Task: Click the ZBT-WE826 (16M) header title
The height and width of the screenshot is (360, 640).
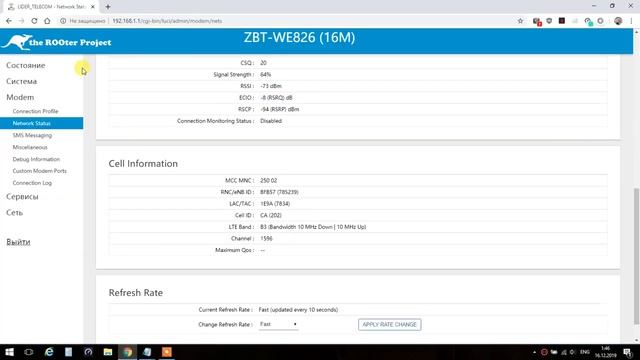Action: pos(300,38)
